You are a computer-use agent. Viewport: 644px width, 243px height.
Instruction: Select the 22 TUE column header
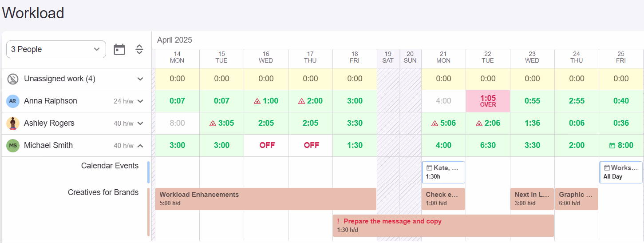(488, 57)
